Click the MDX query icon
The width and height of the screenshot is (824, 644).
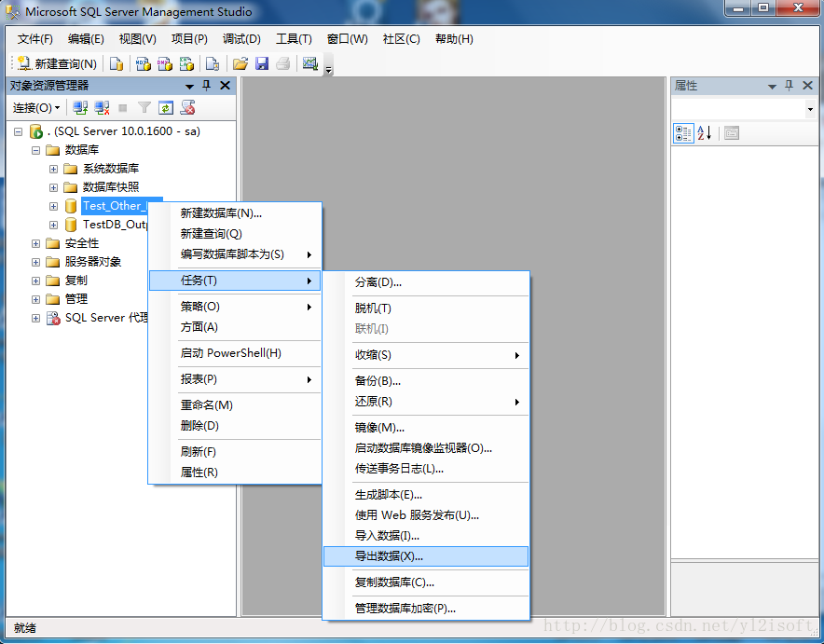(143, 63)
